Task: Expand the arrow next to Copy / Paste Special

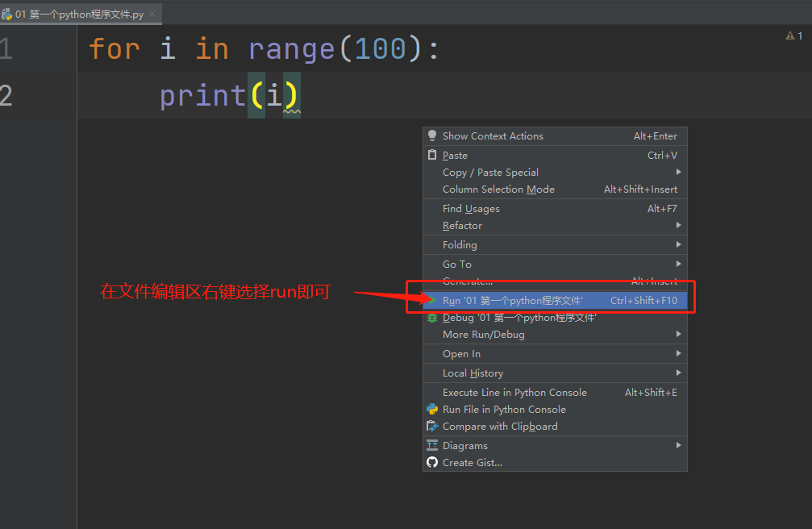Action: [678, 172]
